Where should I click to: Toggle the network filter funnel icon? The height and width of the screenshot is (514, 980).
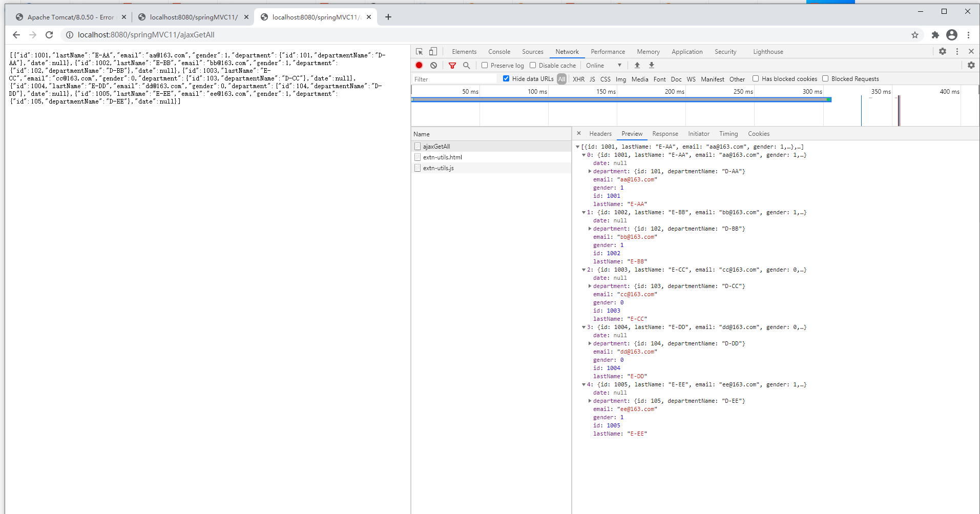[452, 65]
